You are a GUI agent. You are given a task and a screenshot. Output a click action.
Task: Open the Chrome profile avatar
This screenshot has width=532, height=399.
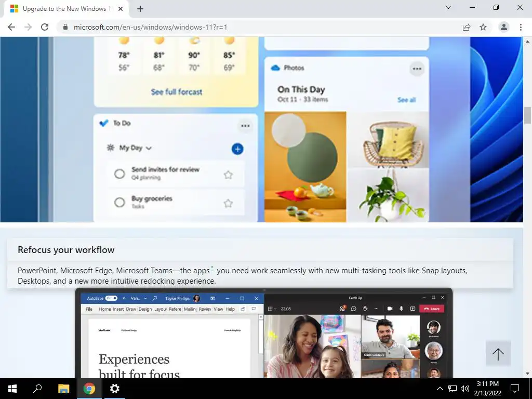click(504, 27)
